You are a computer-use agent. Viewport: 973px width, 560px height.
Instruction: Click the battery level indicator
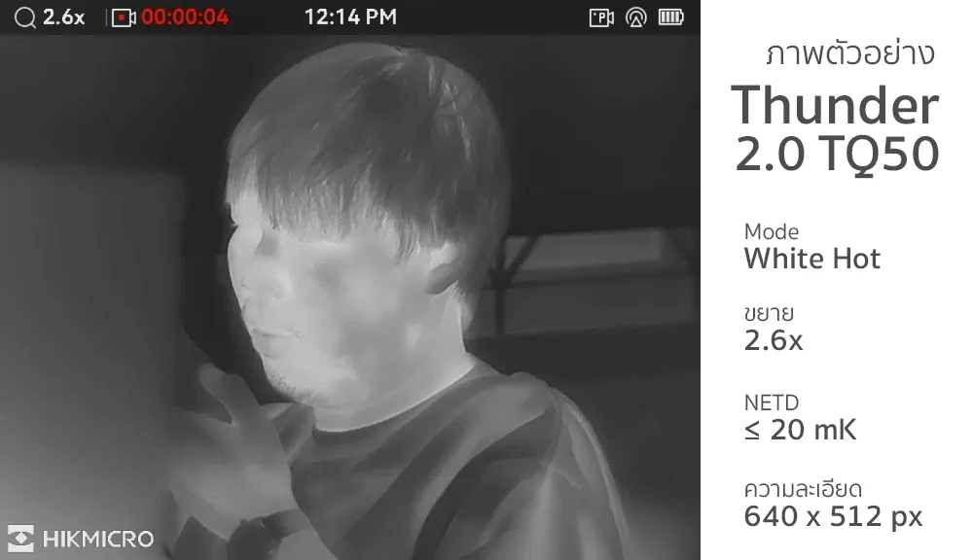670,17
